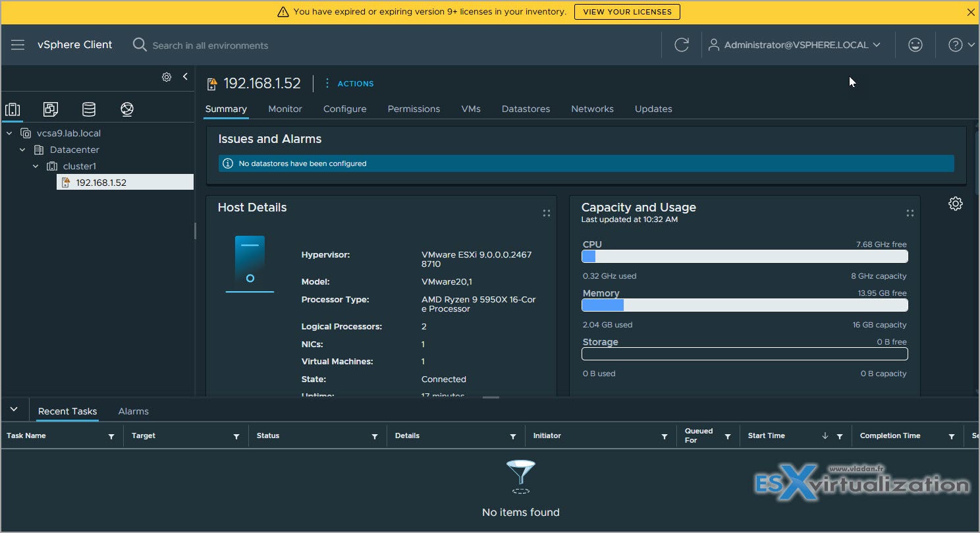Click the 'AMD Ryzen 9 5950X' processor value

point(479,304)
